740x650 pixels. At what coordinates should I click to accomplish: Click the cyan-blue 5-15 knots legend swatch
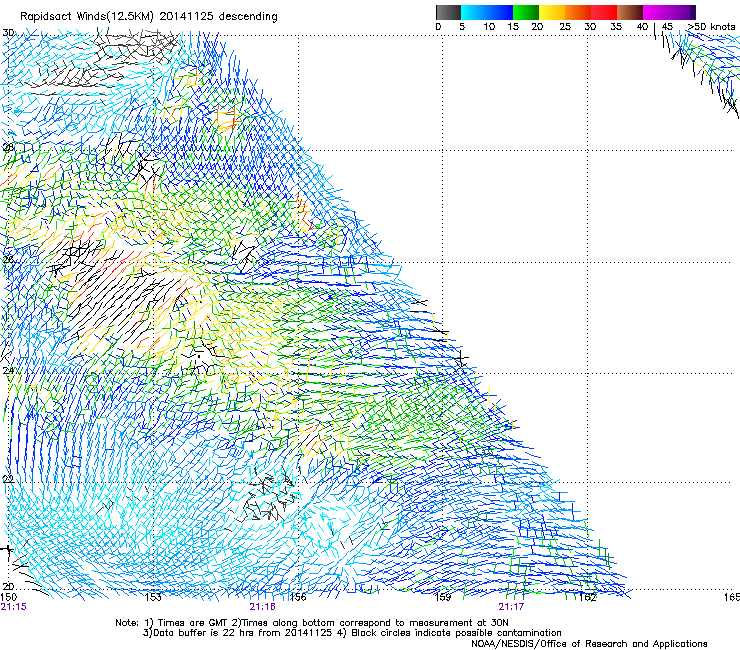pos(487,12)
